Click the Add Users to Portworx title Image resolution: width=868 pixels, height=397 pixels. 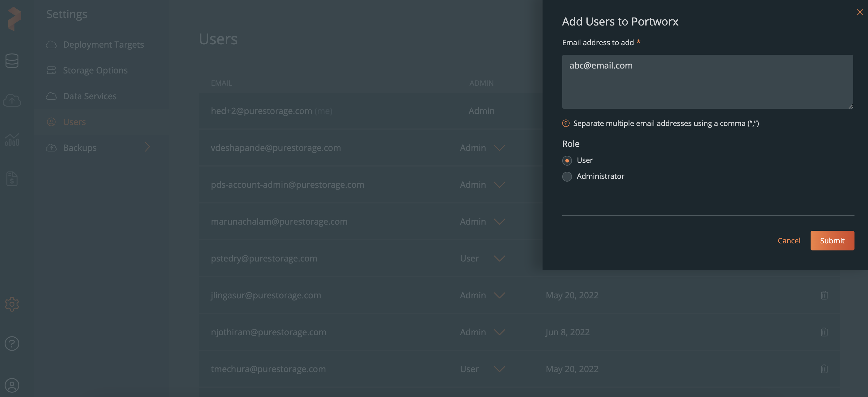(620, 22)
